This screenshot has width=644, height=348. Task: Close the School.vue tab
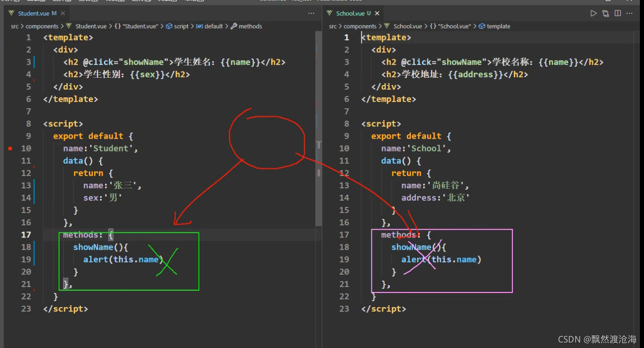(377, 14)
